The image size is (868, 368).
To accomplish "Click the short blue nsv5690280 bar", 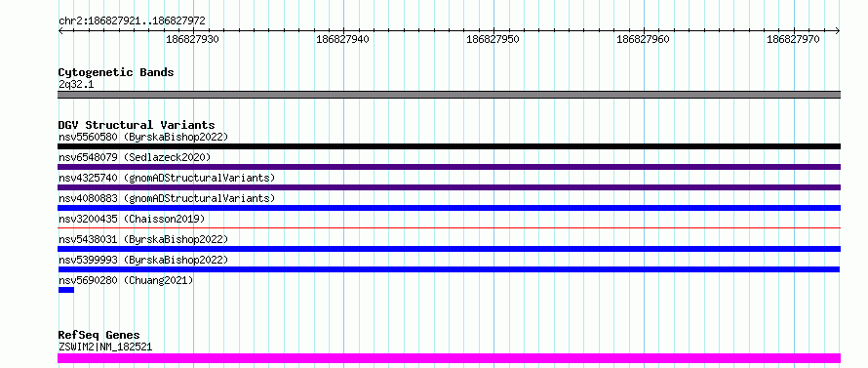I will tap(66, 290).
